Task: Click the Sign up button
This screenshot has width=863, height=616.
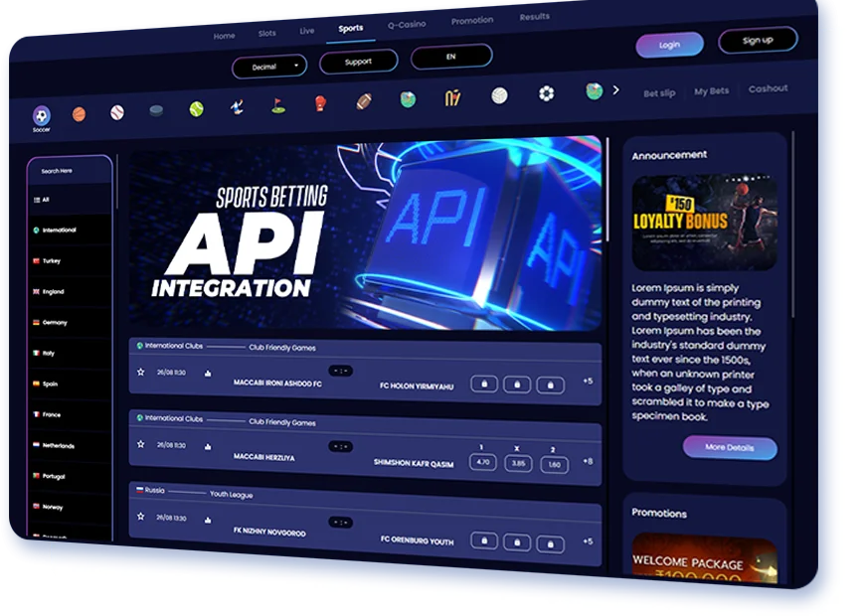Action: coord(758,40)
